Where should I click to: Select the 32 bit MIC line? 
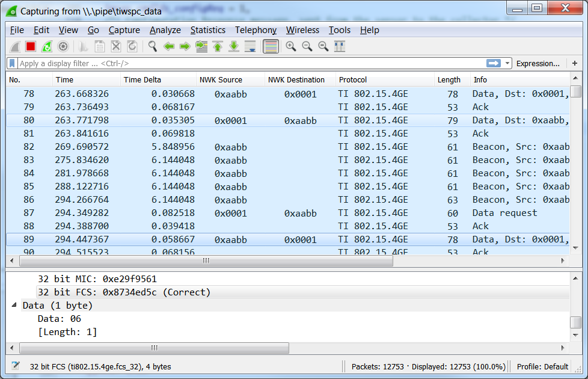(97, 279)
